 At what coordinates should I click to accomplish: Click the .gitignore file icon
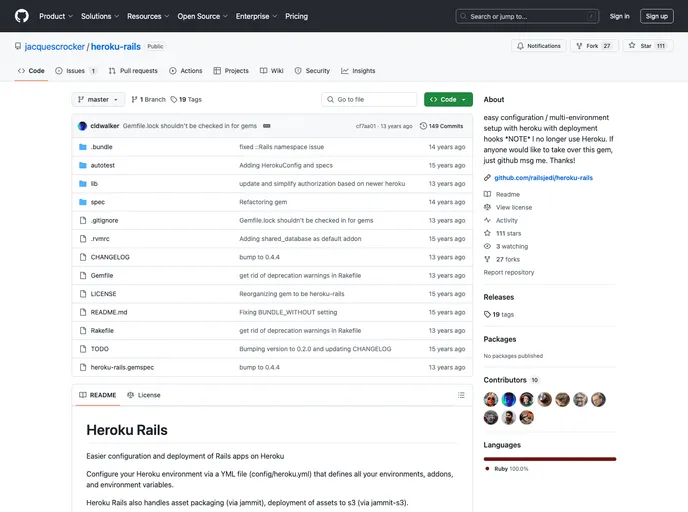82,220
